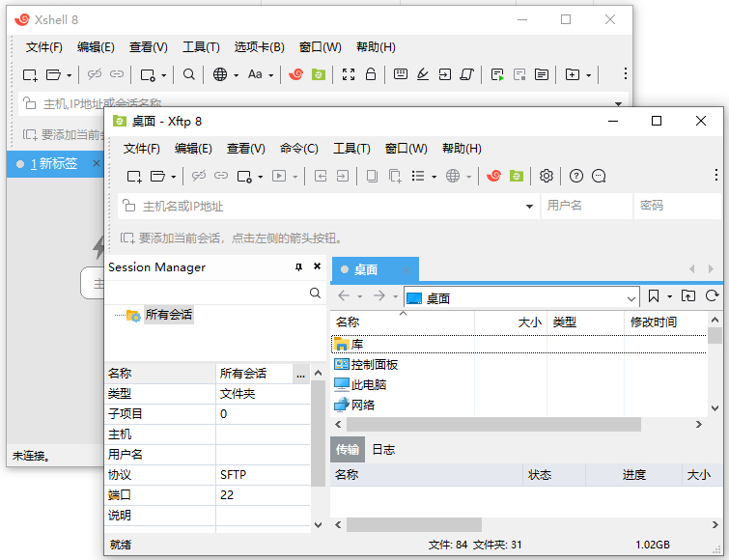
Task: Click the open session folder icon in Xftp toolbar
Action: [x=157, y=176]
